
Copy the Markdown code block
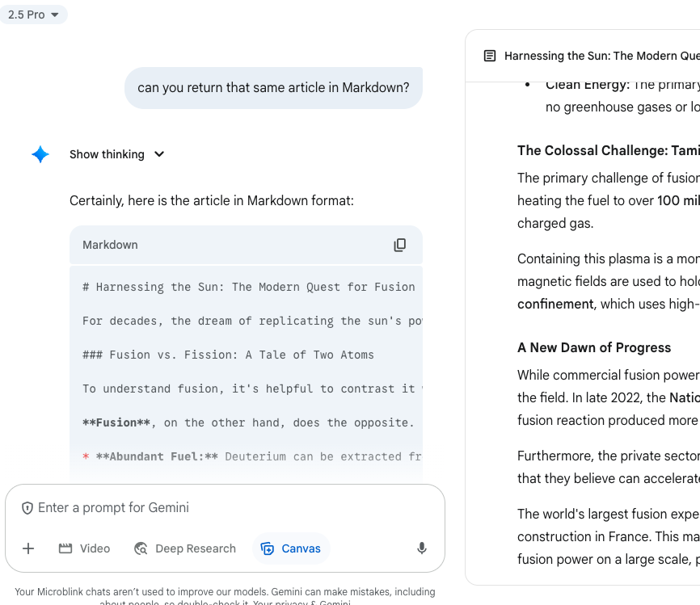(399, 245)
